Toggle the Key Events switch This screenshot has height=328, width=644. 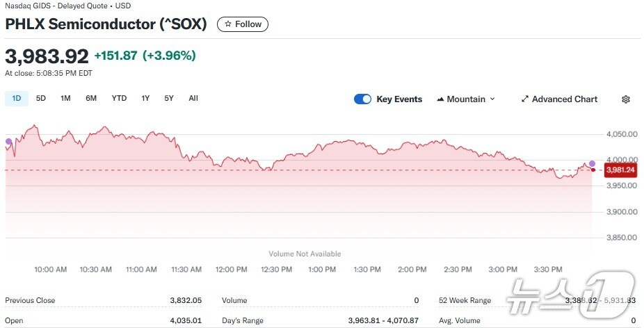click(362, 99)
